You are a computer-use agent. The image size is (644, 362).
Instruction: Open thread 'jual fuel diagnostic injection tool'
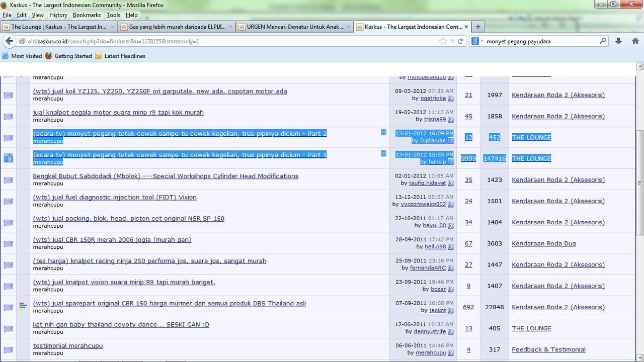click(115, 197)
